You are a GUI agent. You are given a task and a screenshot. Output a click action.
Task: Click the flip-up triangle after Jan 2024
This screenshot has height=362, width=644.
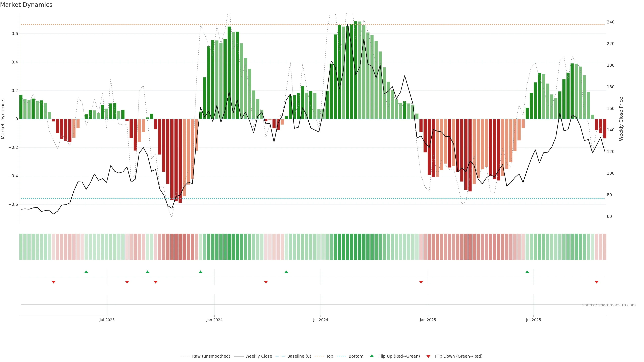click(286, 272)
